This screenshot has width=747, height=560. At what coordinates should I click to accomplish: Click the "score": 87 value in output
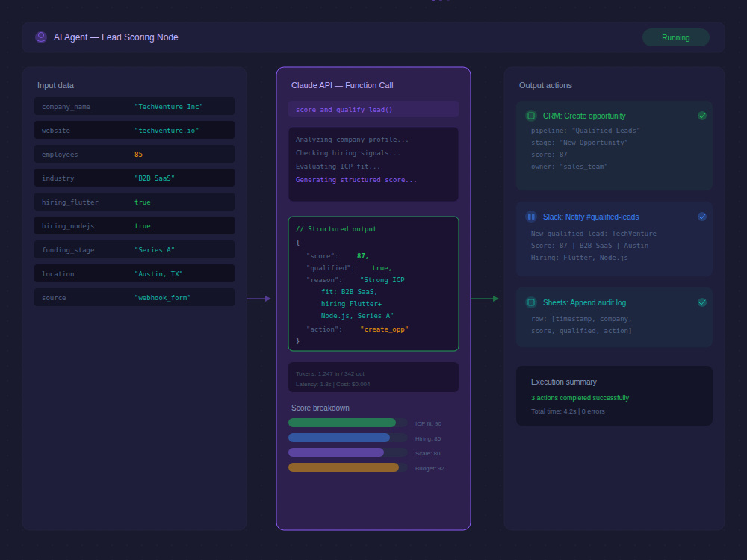362,255
